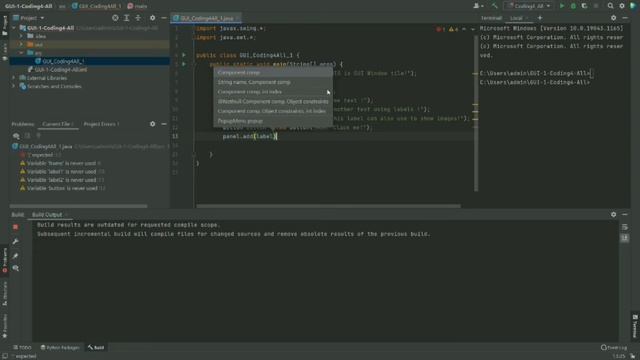Switch to the Problems tab
640x360 pixels.
tap(22, 124)
